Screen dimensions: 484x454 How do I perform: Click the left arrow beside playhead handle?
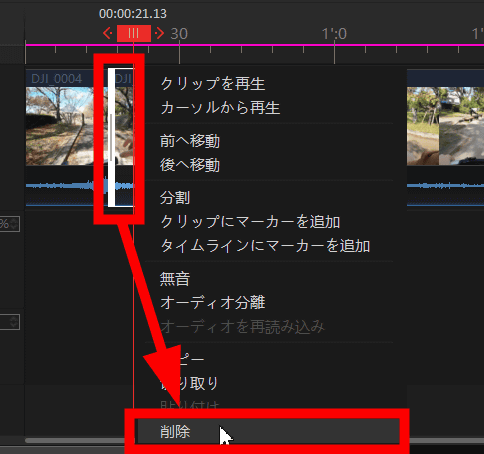[x=107, y=33]
